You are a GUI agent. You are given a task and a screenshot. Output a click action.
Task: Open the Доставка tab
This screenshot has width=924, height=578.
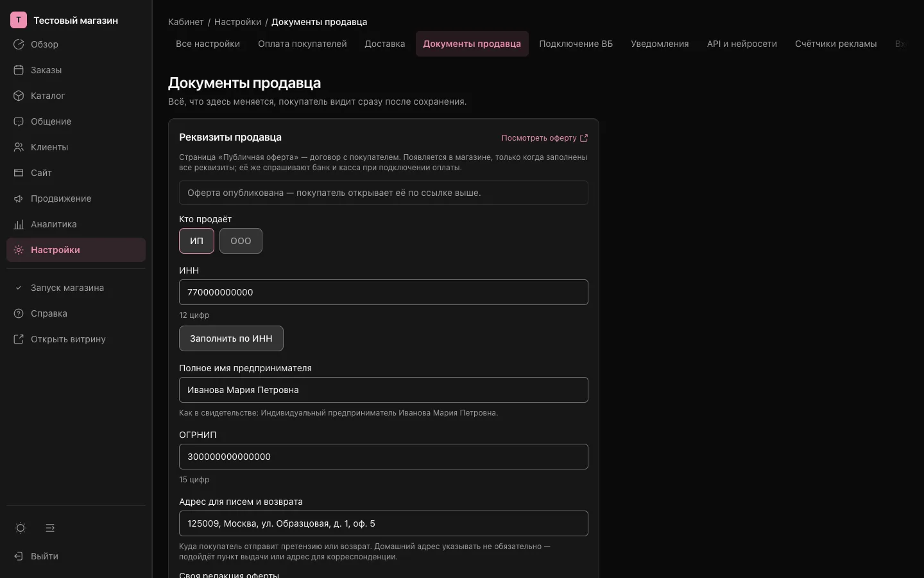click(x=385, y=44)
